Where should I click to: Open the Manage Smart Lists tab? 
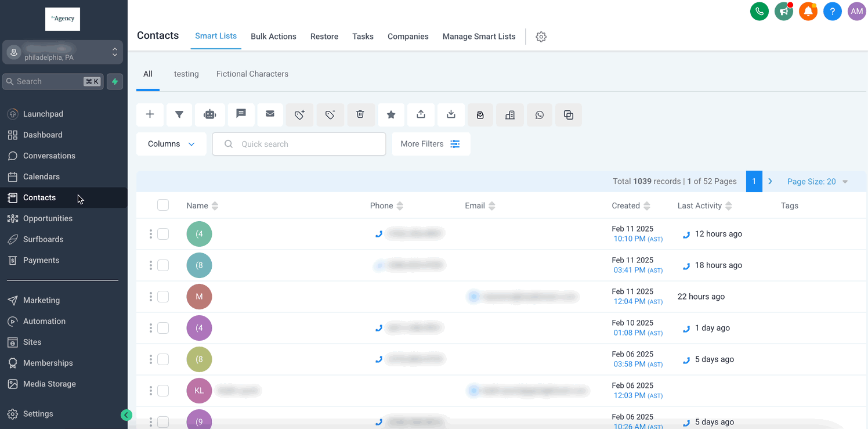479,37
